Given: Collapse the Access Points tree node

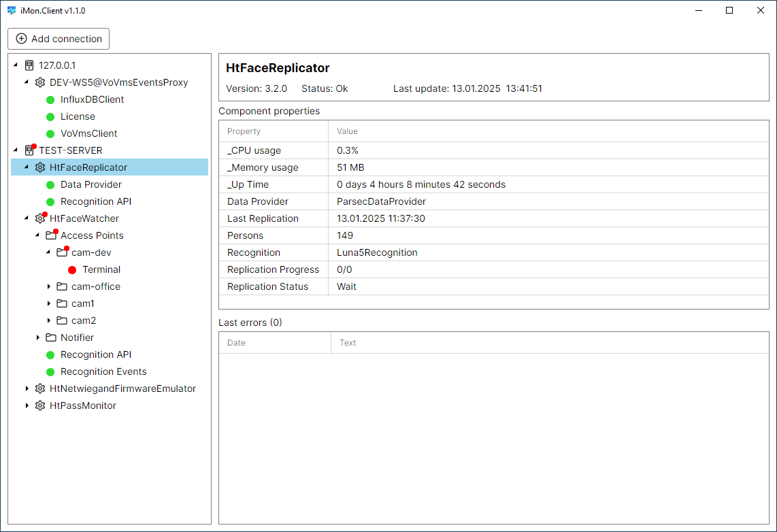Looking at the screenshot, I should [37, 235].
